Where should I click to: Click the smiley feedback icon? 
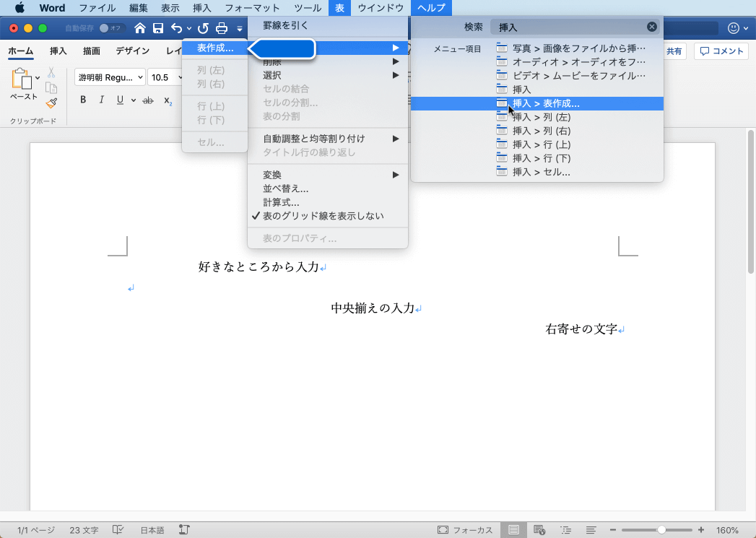tap(734, 28)
